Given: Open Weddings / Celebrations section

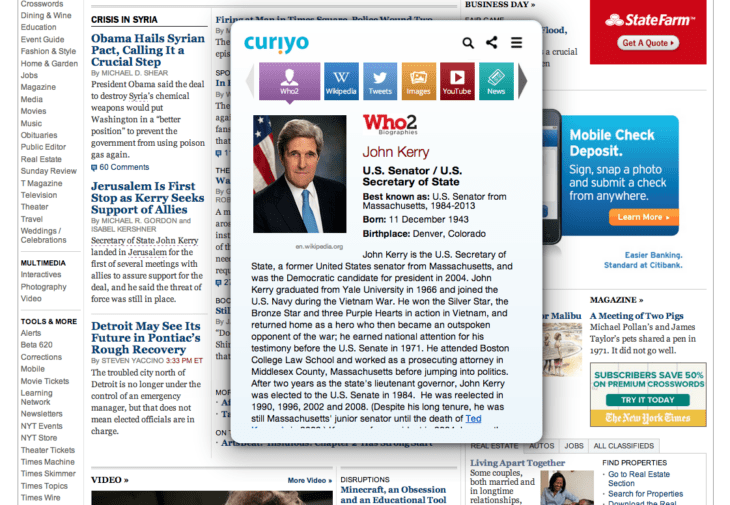Looking at the screenshot, I should pyautogui.click(x=43, y=236).
